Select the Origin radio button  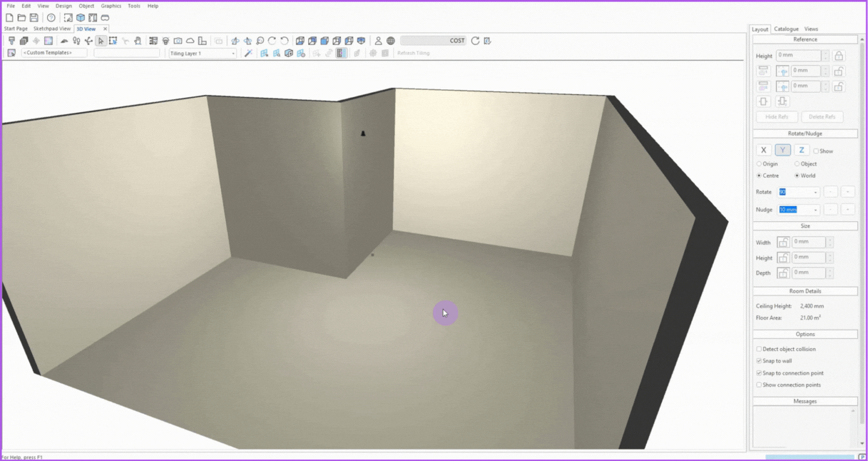coord(759,164)
